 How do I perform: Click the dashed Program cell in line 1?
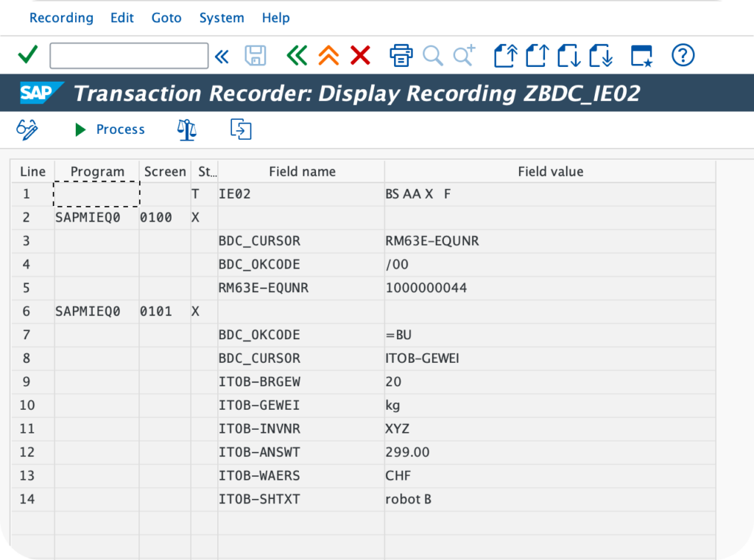click(96, 194)
